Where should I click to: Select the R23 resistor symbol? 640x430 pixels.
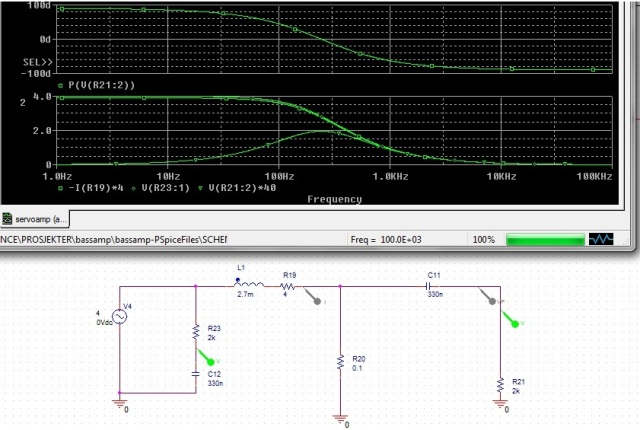tap(196, 332)
